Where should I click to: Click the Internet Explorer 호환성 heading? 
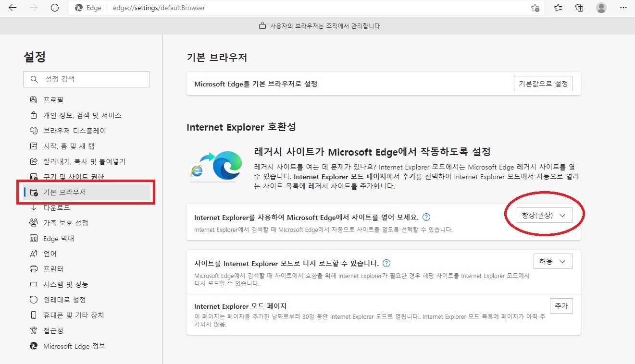pyautogui.click(x=241, y=127)
